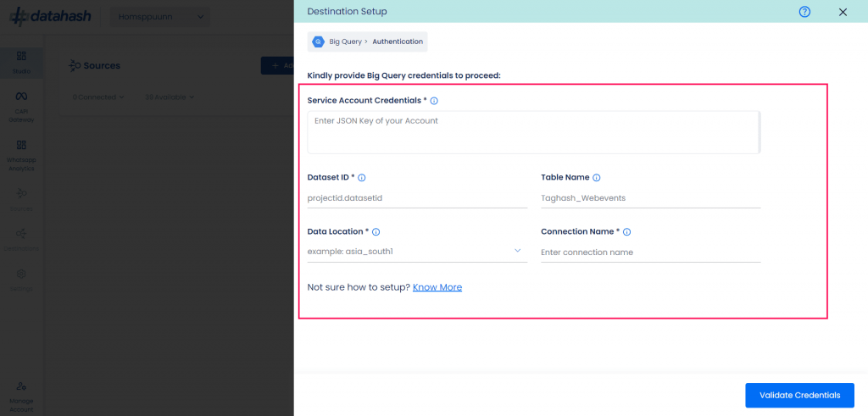Open the workspace selector dropdown
This screenshot has height=416, width=868.
(160, 17)
